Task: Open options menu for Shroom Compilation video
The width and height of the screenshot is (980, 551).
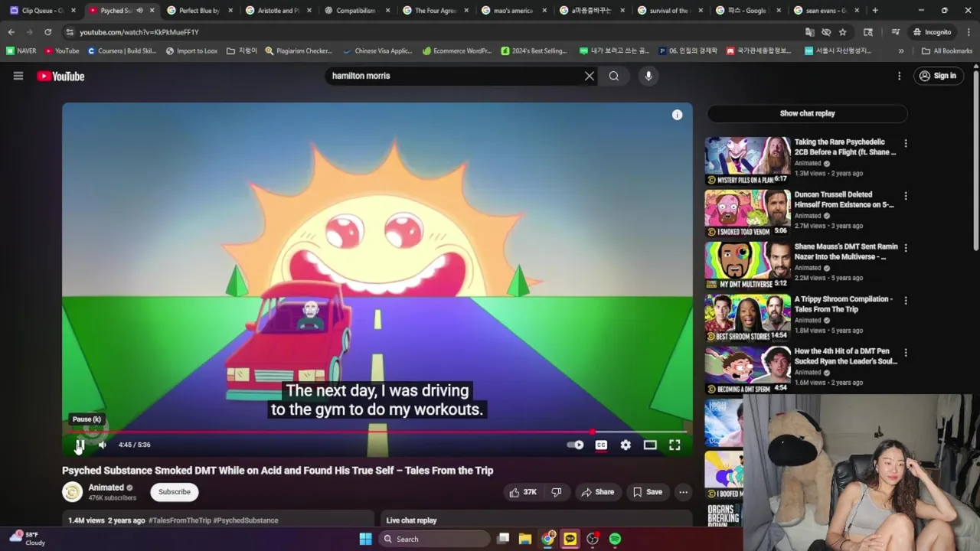Action: coord(906,300)
